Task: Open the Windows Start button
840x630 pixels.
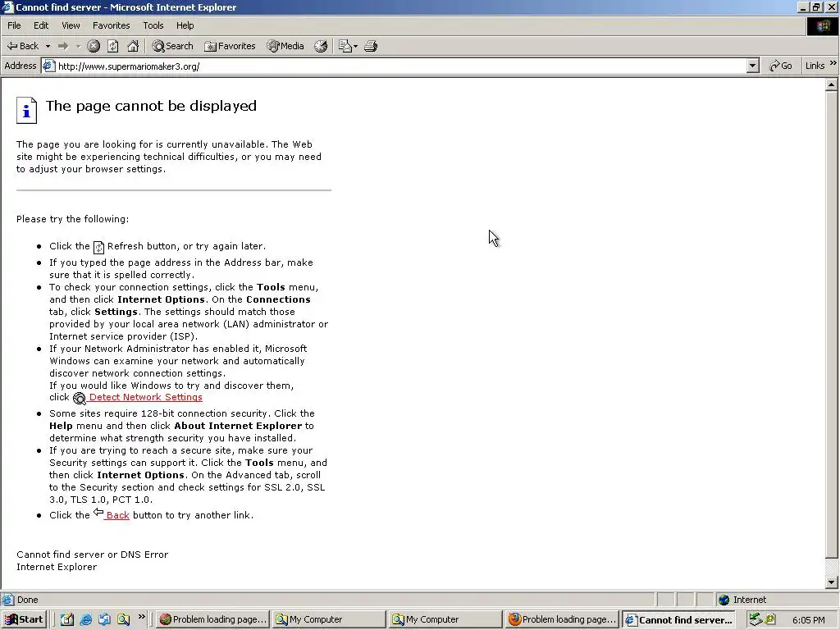Action: 24,619
